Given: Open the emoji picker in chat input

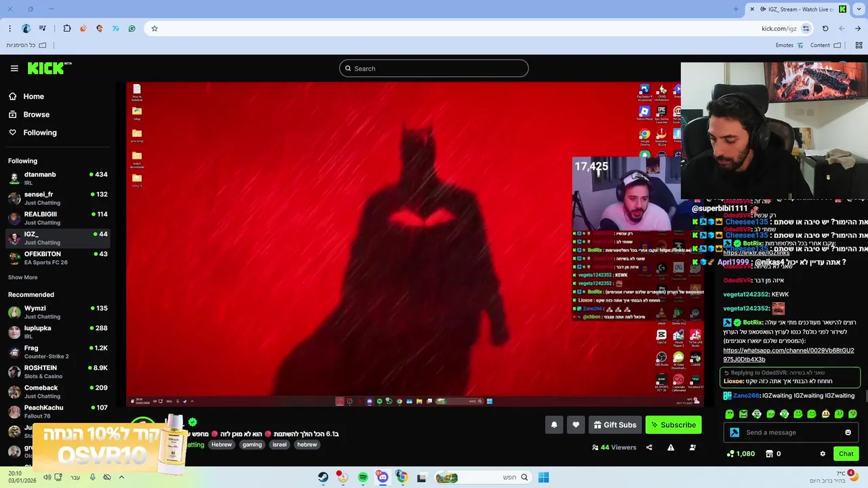Looking at the screenshot, I should 848,432.
